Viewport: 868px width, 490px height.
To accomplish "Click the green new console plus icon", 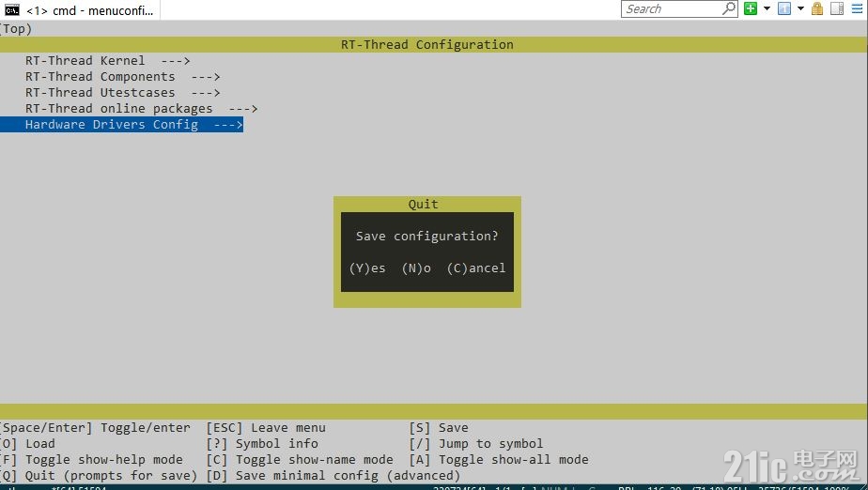I will pos(750,8).
